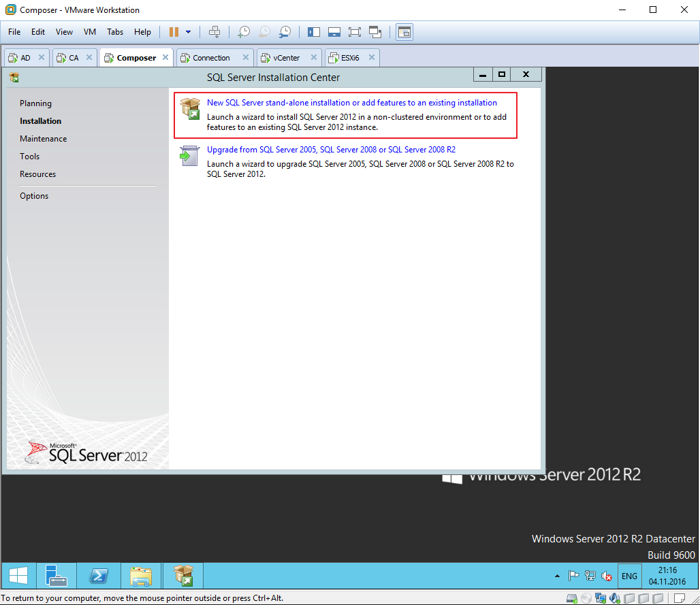The width and height of the screenshot is (700, 605).
Task: Close the ESXi6 tab
Action: 371,57
